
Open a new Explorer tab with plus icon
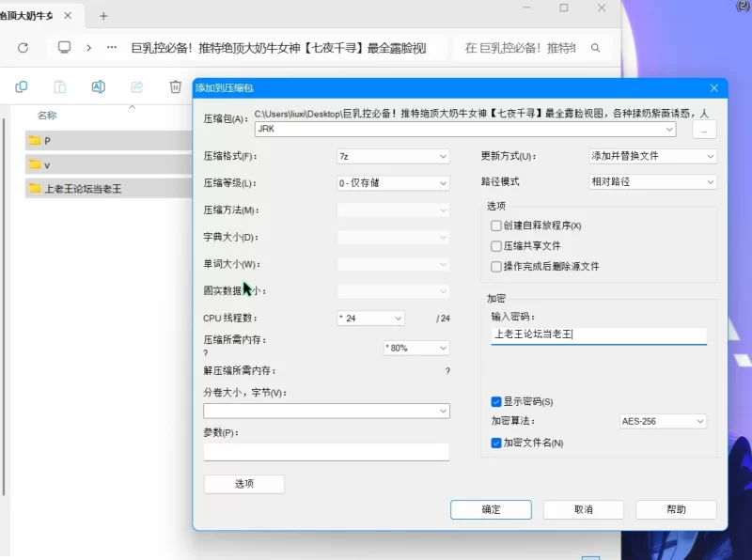click(103, 16)
